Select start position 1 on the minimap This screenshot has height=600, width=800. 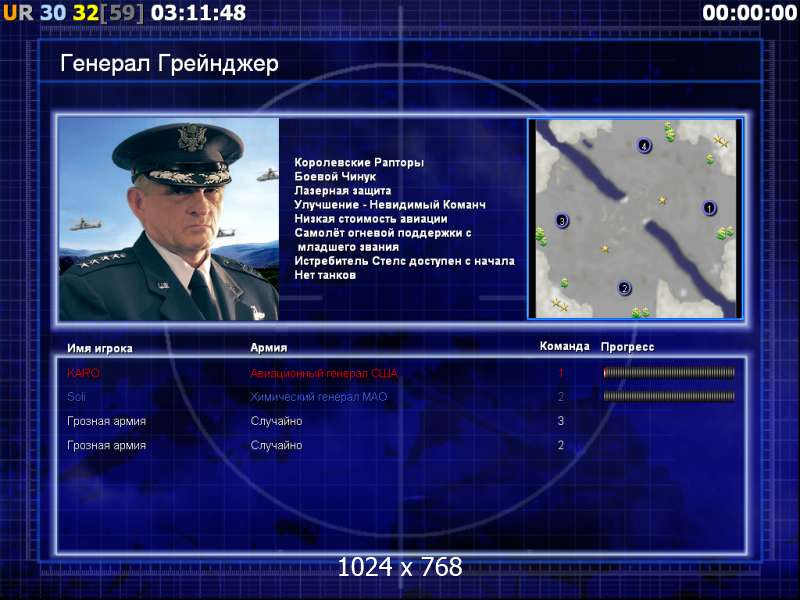(709, 208)
